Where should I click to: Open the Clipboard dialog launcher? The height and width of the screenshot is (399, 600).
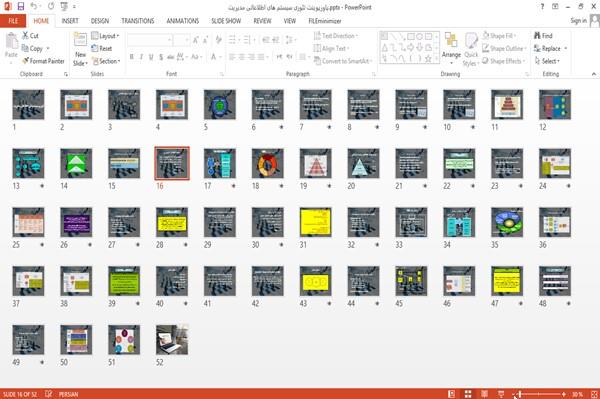66,74
